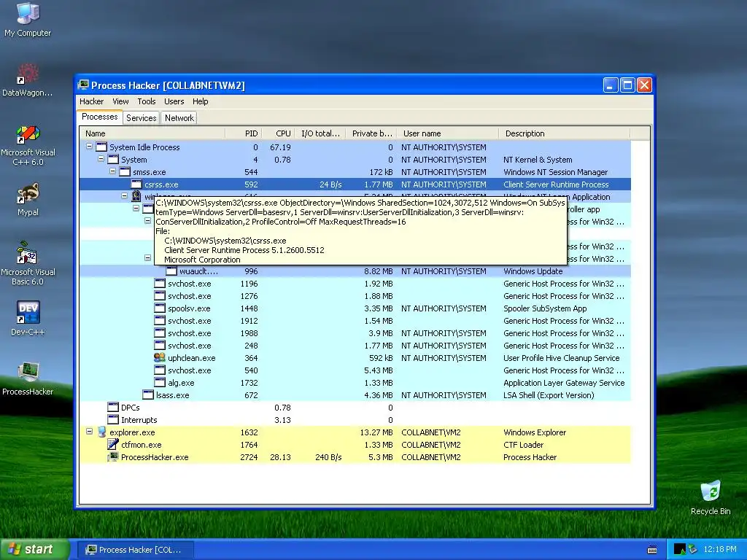Select the Microsoft Visual C++ 6.0 icon
The width and height of the screenshot is (747, 560).
pyautogui.click(x=28, y=145)
